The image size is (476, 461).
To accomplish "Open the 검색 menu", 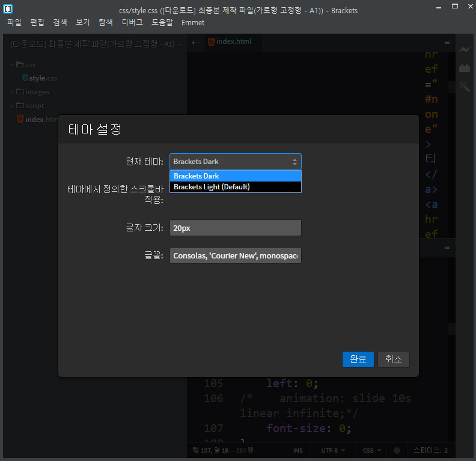I will pyautogui.click(x=60, y=22).
